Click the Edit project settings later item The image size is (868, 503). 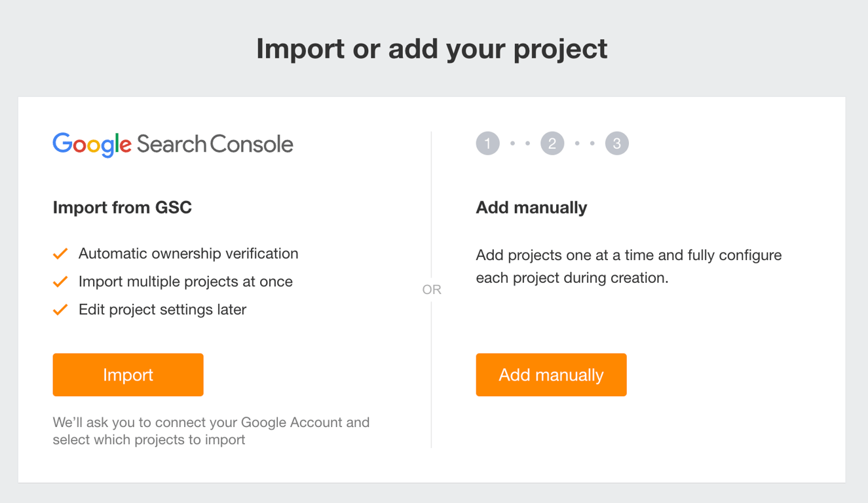(x=162, y=310)
